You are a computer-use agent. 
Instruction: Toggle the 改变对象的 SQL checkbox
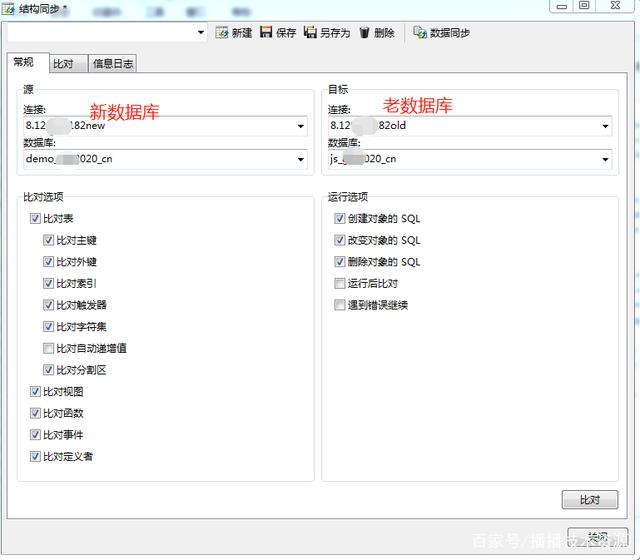(x=340, y=240)
